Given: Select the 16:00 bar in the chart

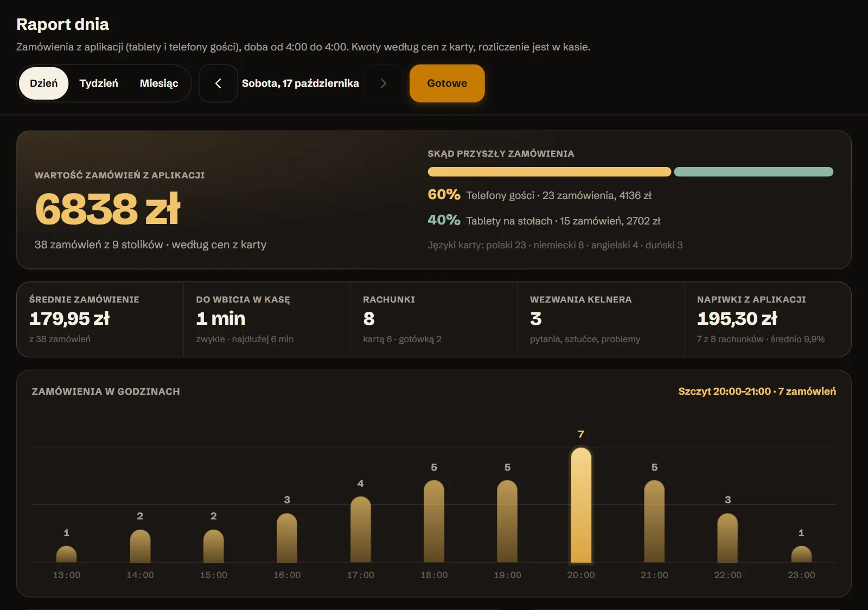Looking at the screenshot, I should click(287, 538).
